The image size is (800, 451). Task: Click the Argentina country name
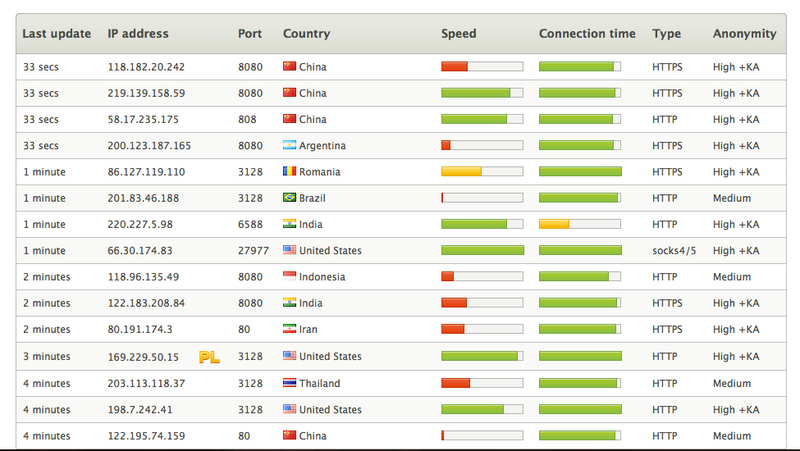(322, 146)
